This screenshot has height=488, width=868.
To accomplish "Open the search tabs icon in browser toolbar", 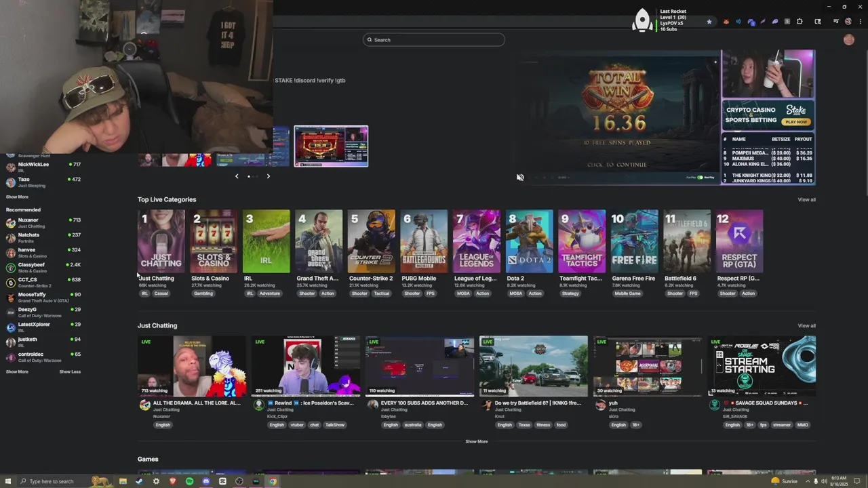I will pos(818,22).
